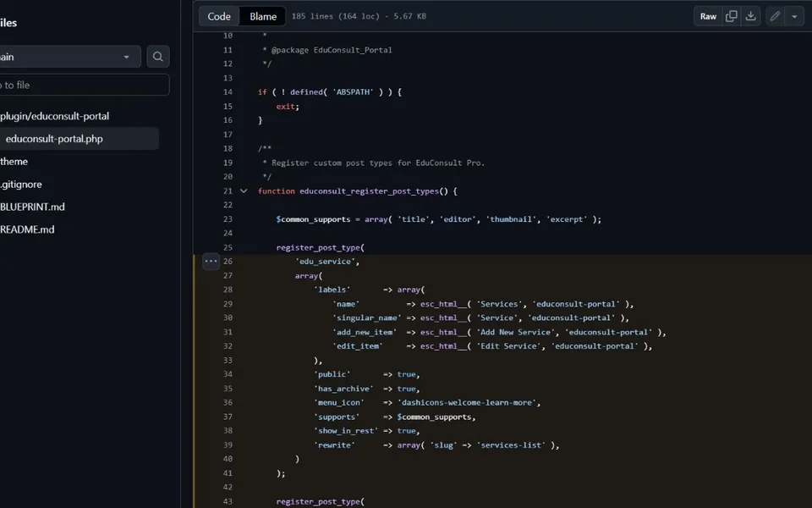Click 'Edit Service' string on line 32
The width and height of the screenshot is (812, 508).
tap(508, 345)
